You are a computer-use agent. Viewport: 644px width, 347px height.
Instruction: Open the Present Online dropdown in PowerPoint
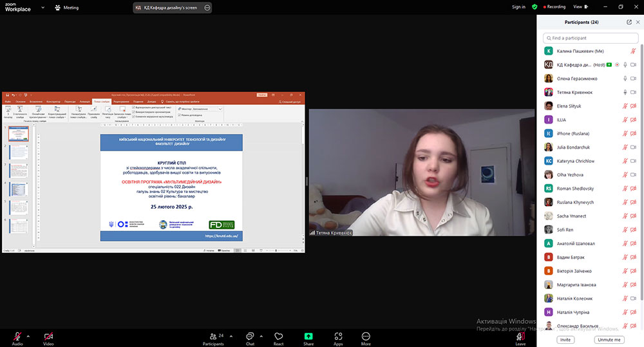38,113
